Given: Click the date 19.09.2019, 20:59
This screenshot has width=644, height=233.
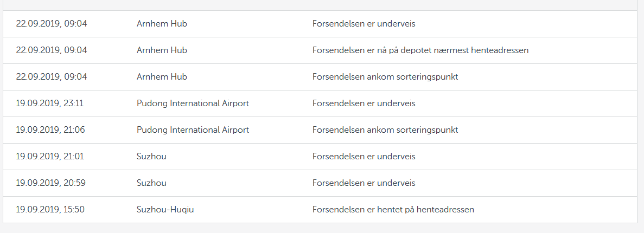Looking at the screenshot, I should pyautogui.click(x=50, y=183).
